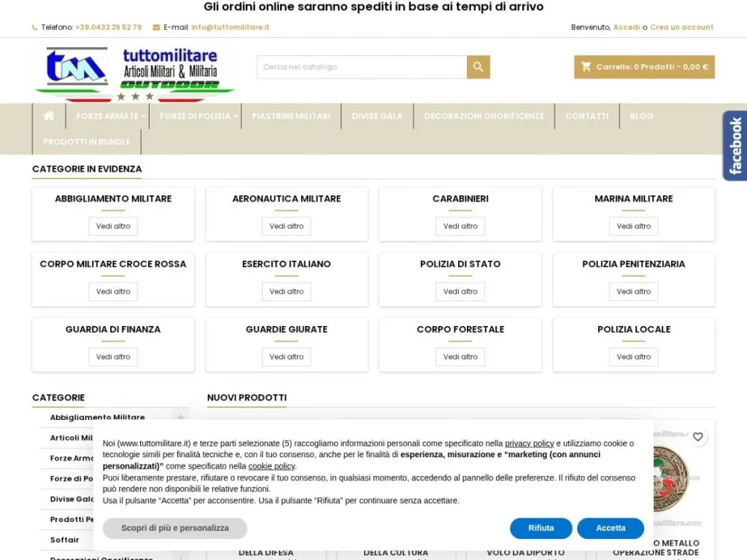
Task: Click inside the catalog search field
Action: (x=362, y=67)
